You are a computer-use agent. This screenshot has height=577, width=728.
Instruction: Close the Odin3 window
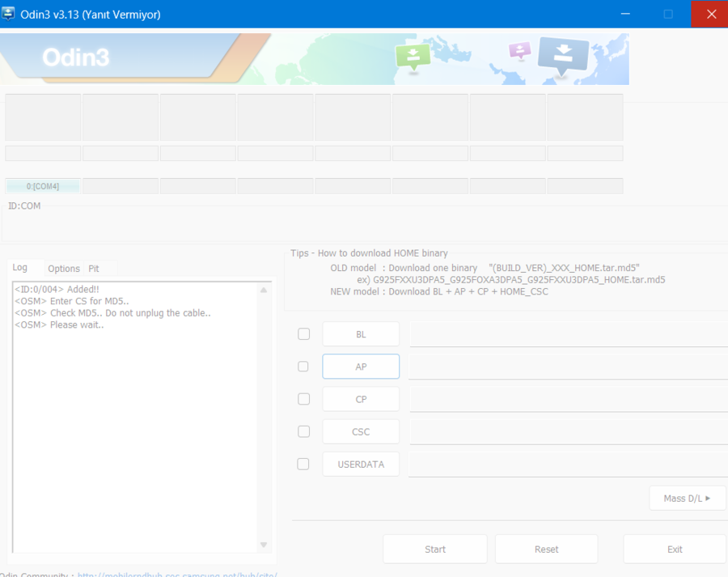point(711,14)
